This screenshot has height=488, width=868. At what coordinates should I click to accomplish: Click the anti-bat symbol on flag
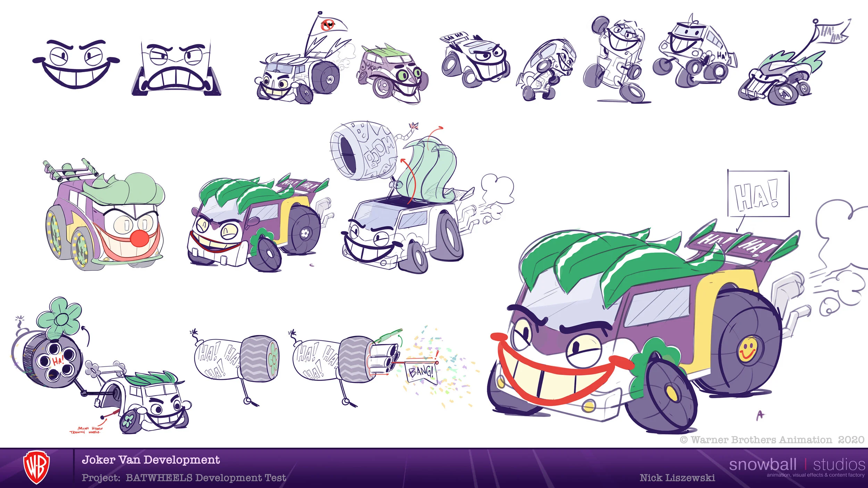tap(327, 25)
